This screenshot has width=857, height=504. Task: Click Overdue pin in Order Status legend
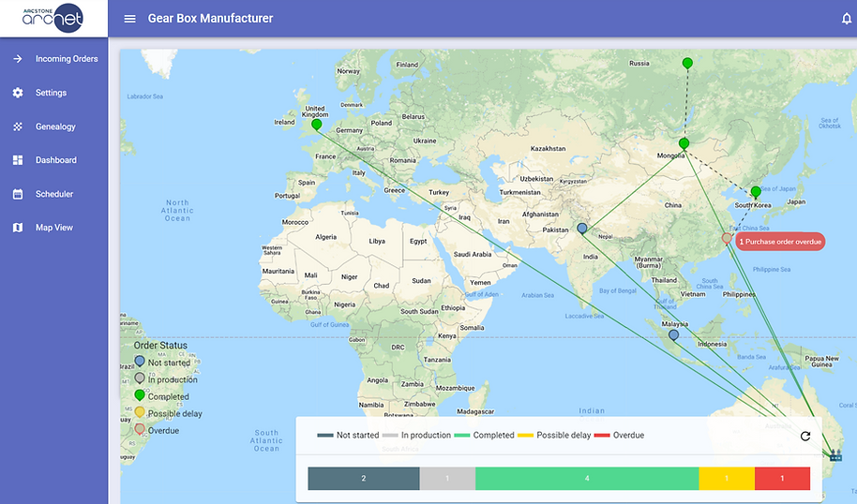pyautogui.click(x=140, y=429)
